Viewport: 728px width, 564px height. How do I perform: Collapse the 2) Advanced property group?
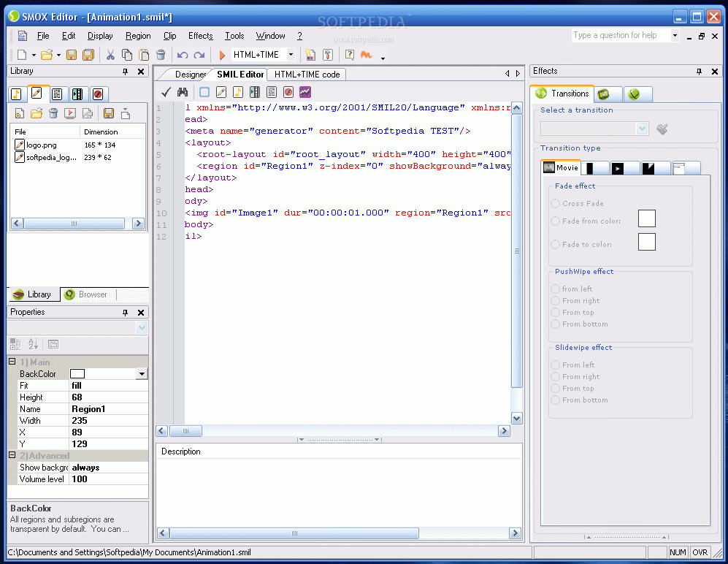(12, 455)
